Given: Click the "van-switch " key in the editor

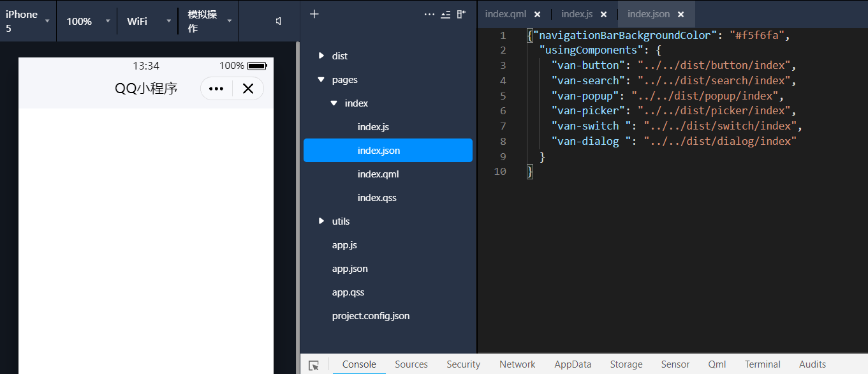Looking at the screenshot, I should coord(592,126).
